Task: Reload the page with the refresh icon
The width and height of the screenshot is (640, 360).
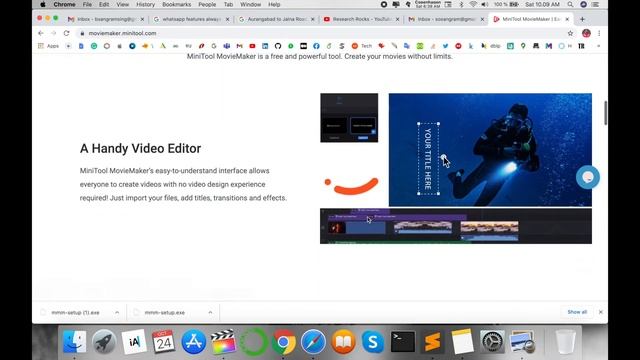Action: 67,33
